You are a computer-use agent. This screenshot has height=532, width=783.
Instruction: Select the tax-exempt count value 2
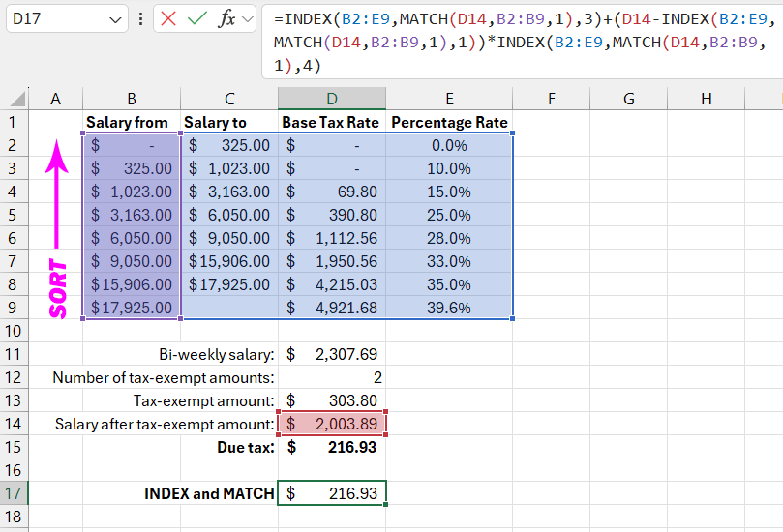coord(332,377)
